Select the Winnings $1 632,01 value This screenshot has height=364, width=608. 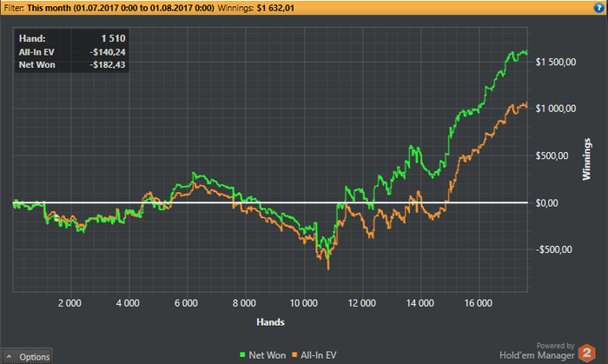coord(275,8)
